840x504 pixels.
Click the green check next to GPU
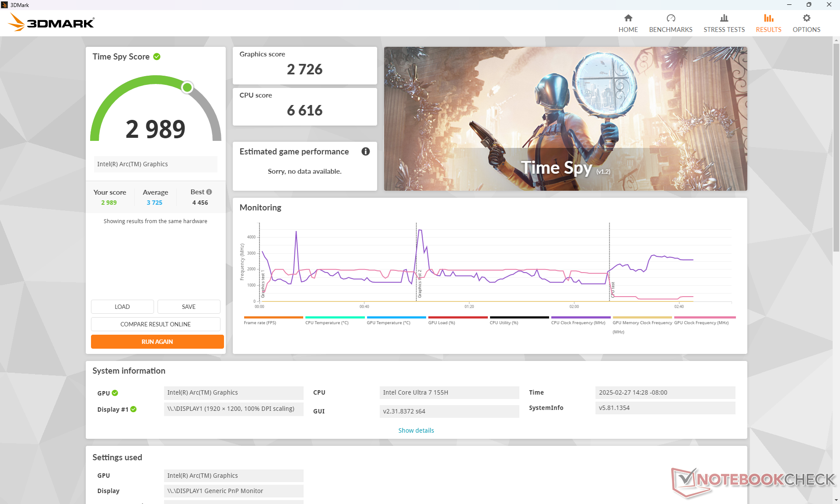tap(115, 393)
